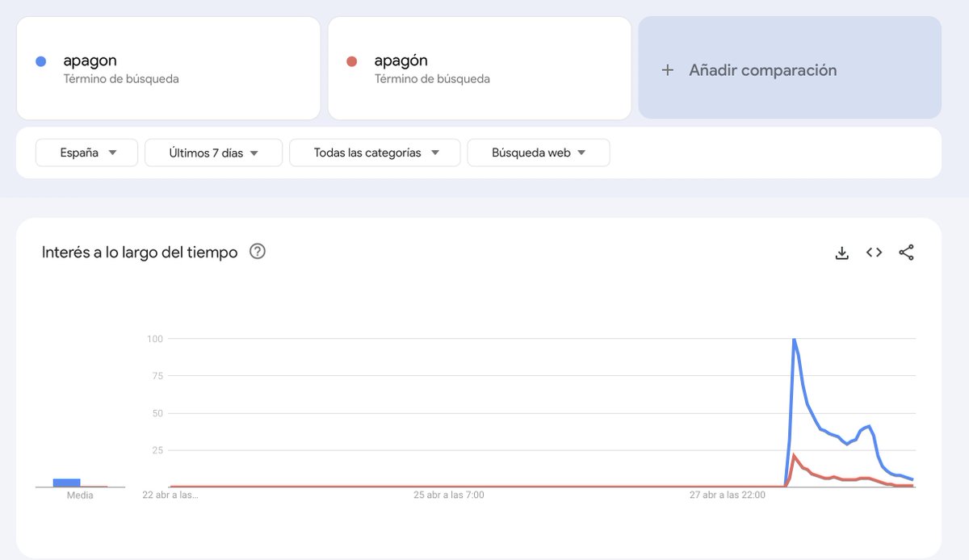Click the '22 abr a las…' axis label
The image size is (969, 560).
tap(170, 495)
